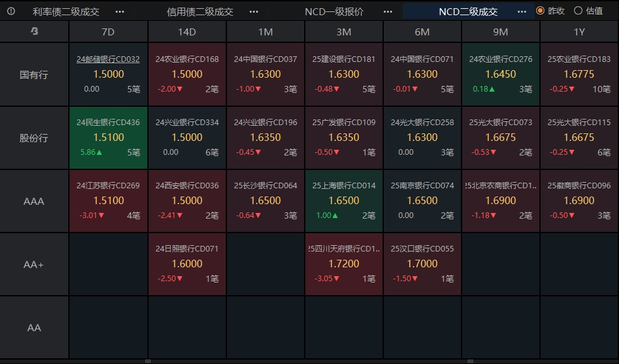The image size is (619, 364).
Task: Click the 25汉口银行CD055 name
Action: (422, 248)
